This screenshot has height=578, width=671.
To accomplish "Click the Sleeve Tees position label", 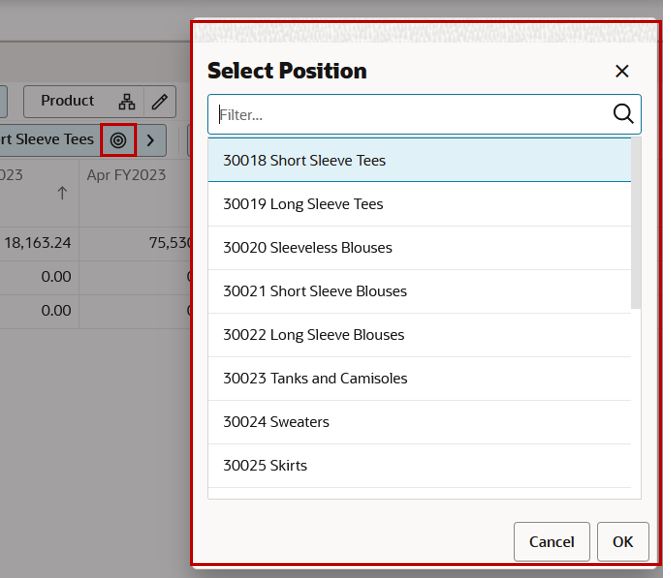I will 47,139.
